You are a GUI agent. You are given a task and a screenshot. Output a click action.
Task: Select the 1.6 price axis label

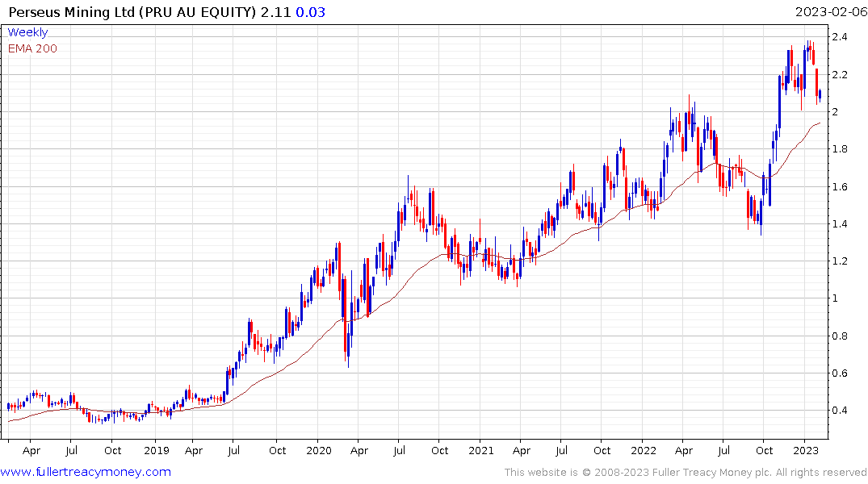coord(840,187)
